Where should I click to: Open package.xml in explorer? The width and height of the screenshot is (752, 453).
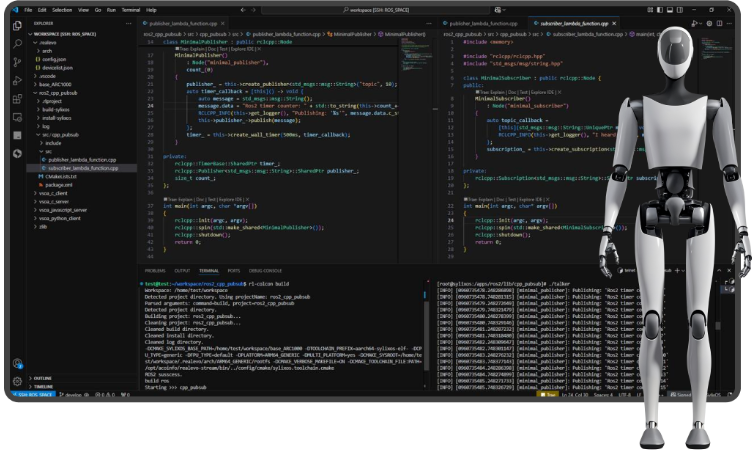(82, 185)
